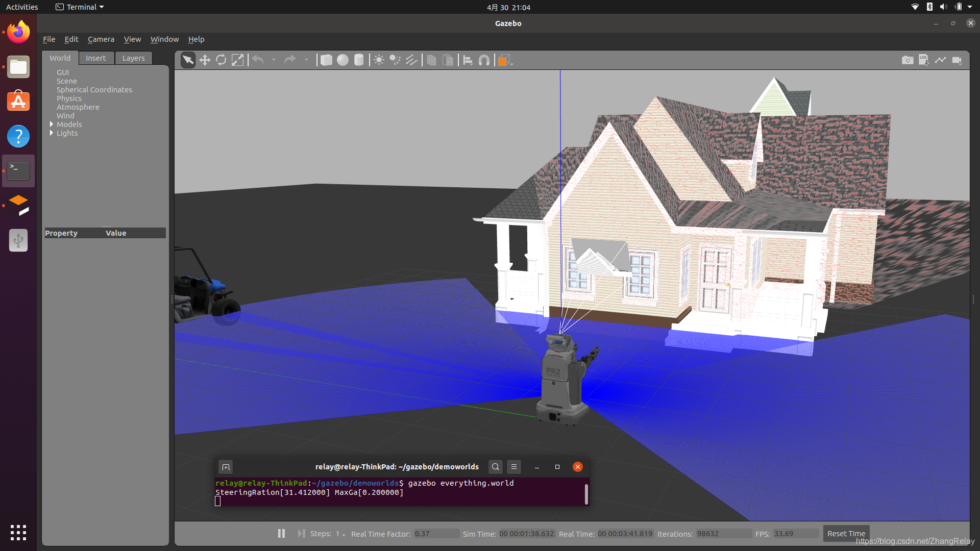Switch to the Insert tab

[96, 58]
